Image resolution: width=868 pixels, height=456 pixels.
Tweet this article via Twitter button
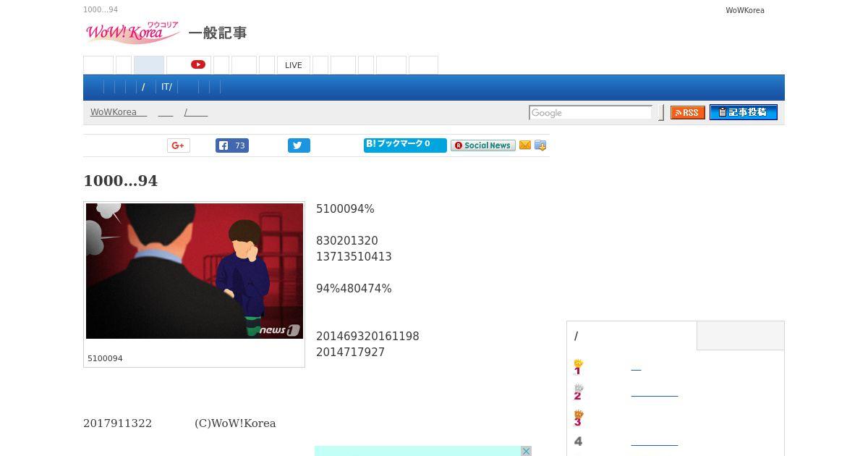299,145
